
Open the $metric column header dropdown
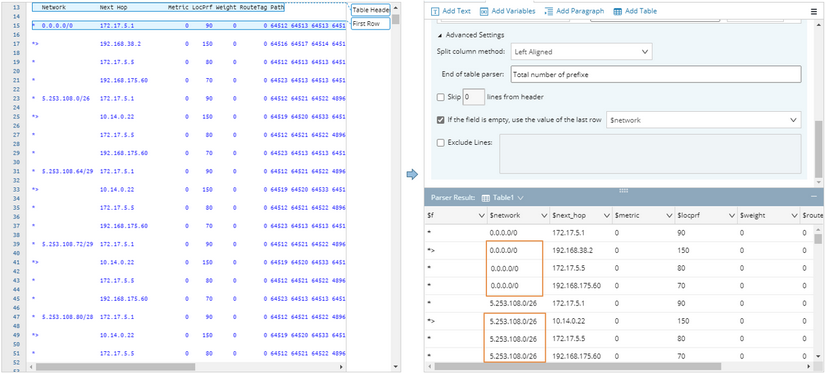point(670,215)
